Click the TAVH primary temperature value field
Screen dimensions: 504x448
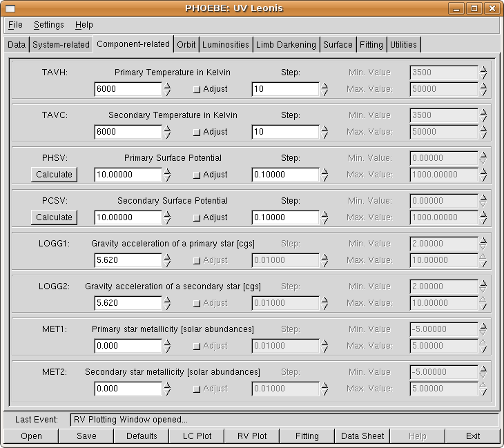[128, 89]
